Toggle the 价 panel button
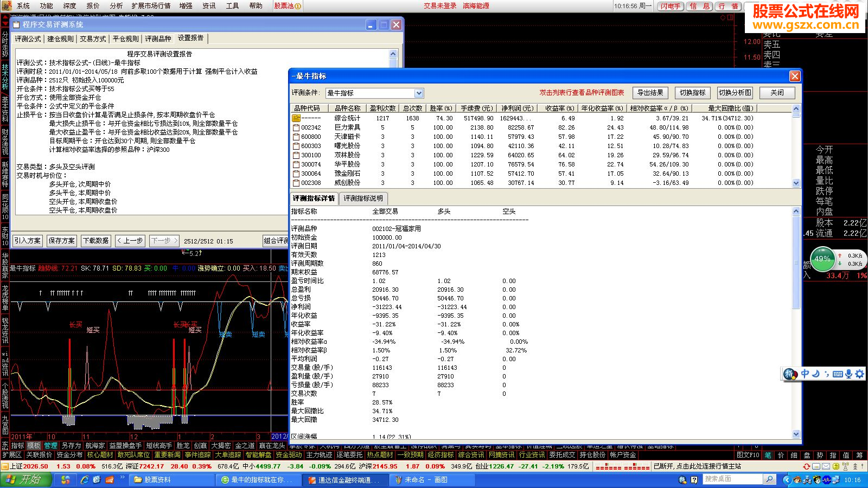The height and width of the screenshot is (488, 868). point(781,455)
